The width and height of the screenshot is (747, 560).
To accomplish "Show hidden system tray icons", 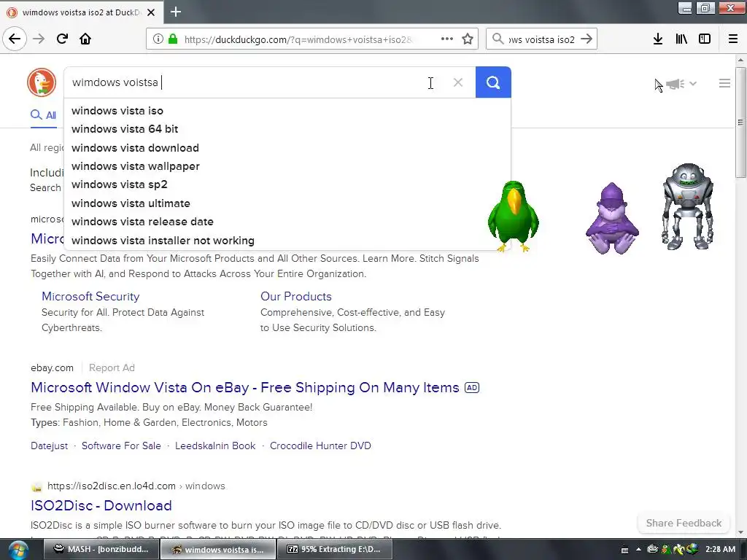I will [x=638, y=550].
